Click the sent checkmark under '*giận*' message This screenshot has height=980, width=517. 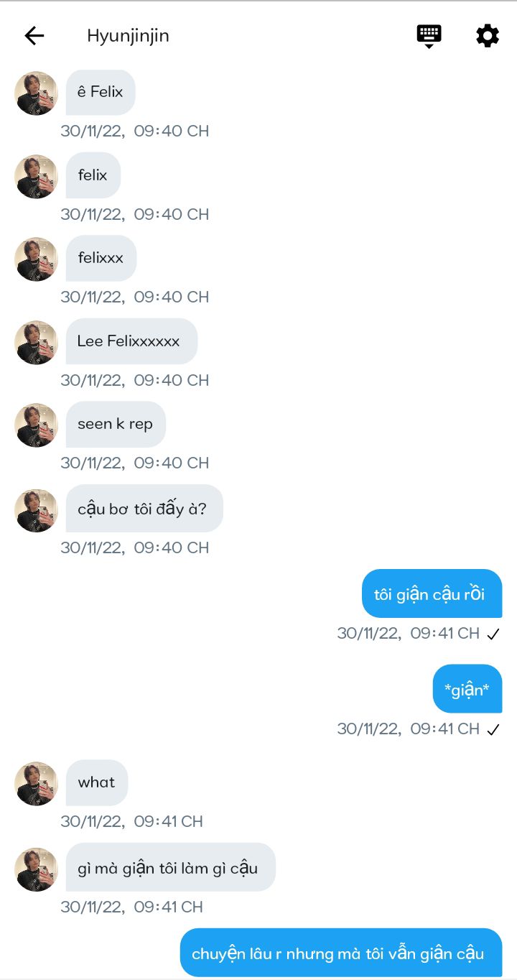[493, 729]
